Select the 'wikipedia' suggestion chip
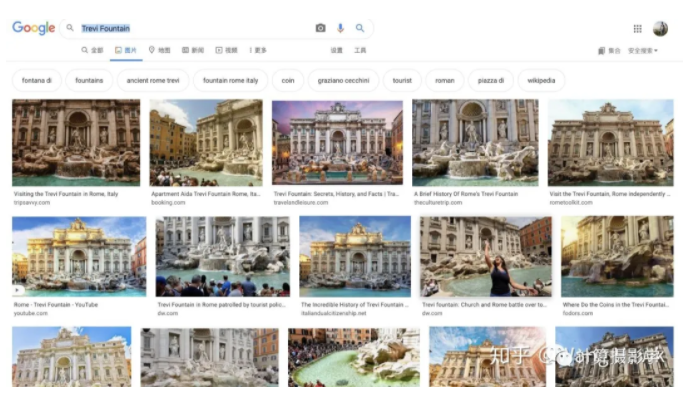Screen dimensions: 686x398 pos(541,80)
